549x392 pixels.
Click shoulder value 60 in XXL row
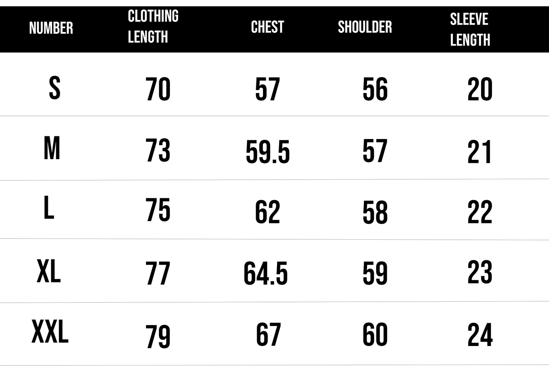[375, 335]
